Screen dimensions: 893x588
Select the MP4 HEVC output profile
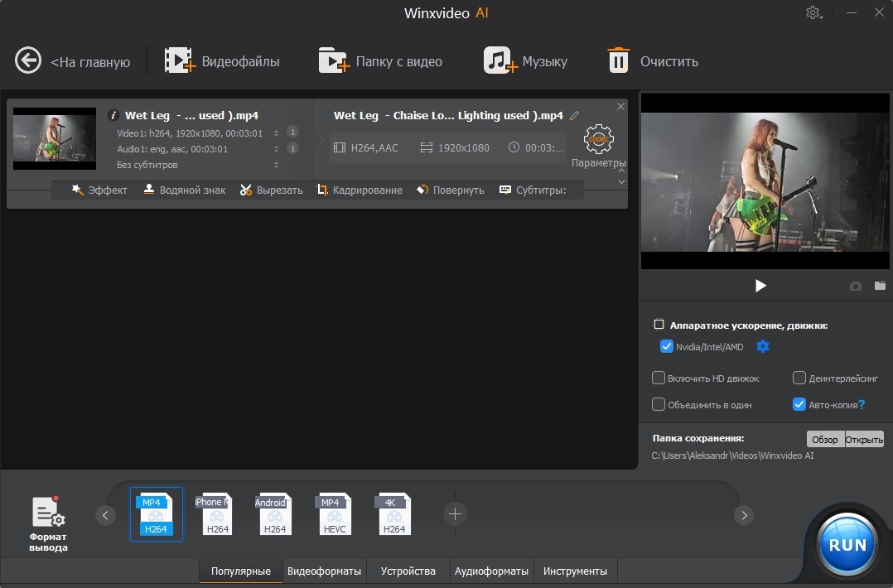(333, 514)
